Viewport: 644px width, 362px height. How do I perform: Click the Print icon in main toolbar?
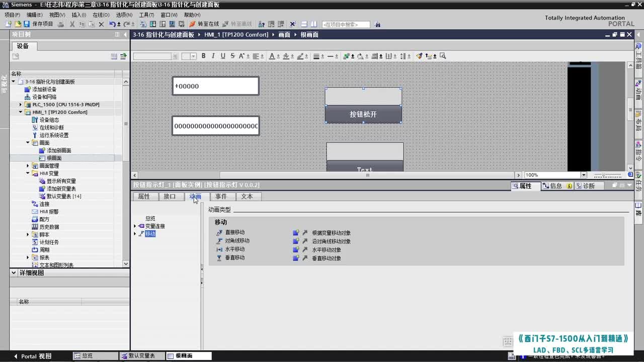tap(61, 24)
